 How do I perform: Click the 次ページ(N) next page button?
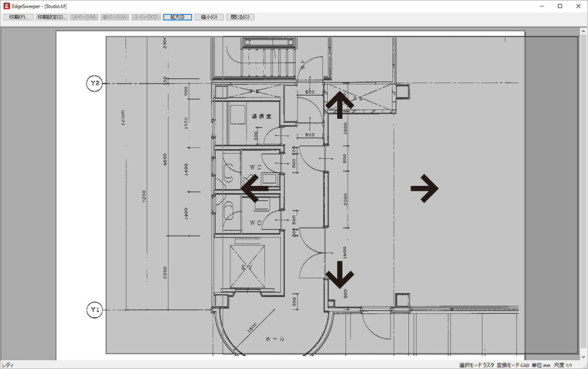tap(83, 17)
